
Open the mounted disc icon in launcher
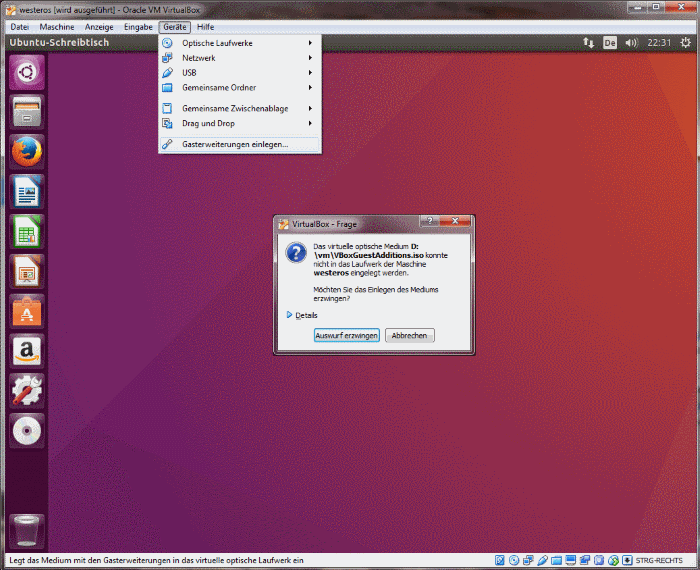coord(27,430)
